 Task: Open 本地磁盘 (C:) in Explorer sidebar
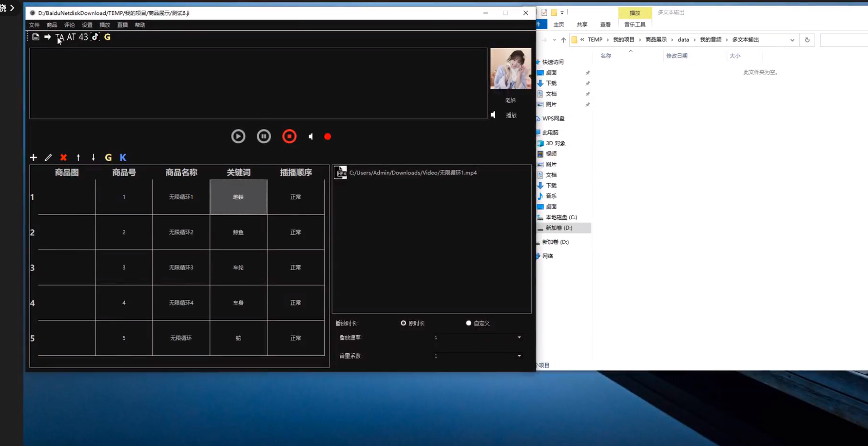pyautogui.click(x=561, y=217)
